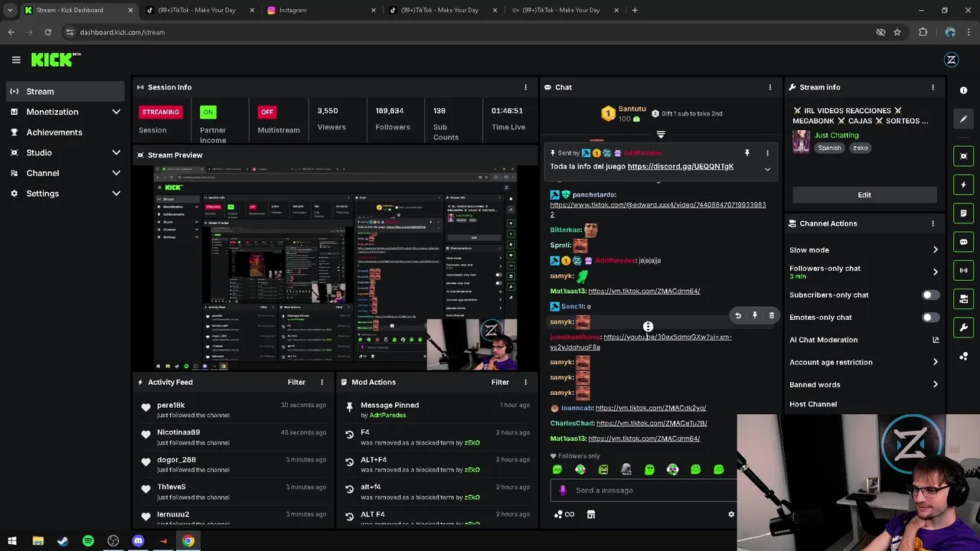Toggle the lightning activity feed widget icon
The image size is (980, 551).
(x=963, y=184)
